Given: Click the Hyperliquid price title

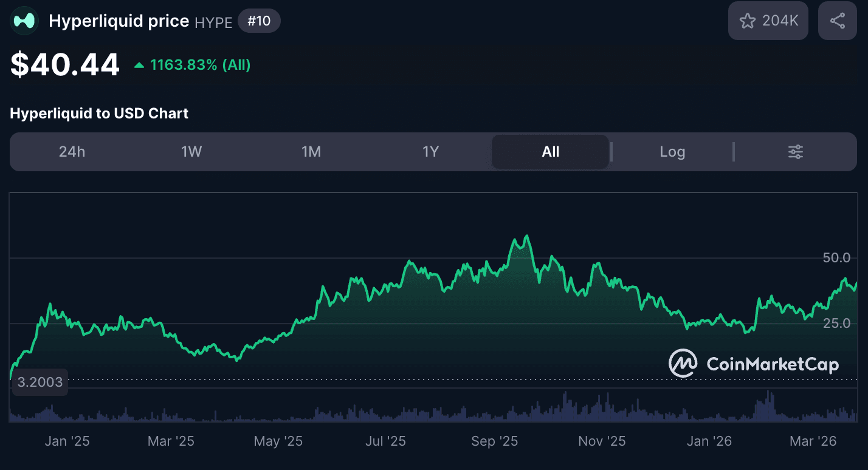Looking at the screenshot, I should pos(119,21).
